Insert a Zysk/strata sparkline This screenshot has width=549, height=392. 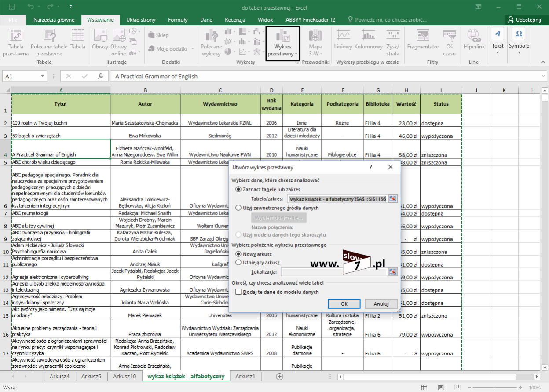[393, 43]
